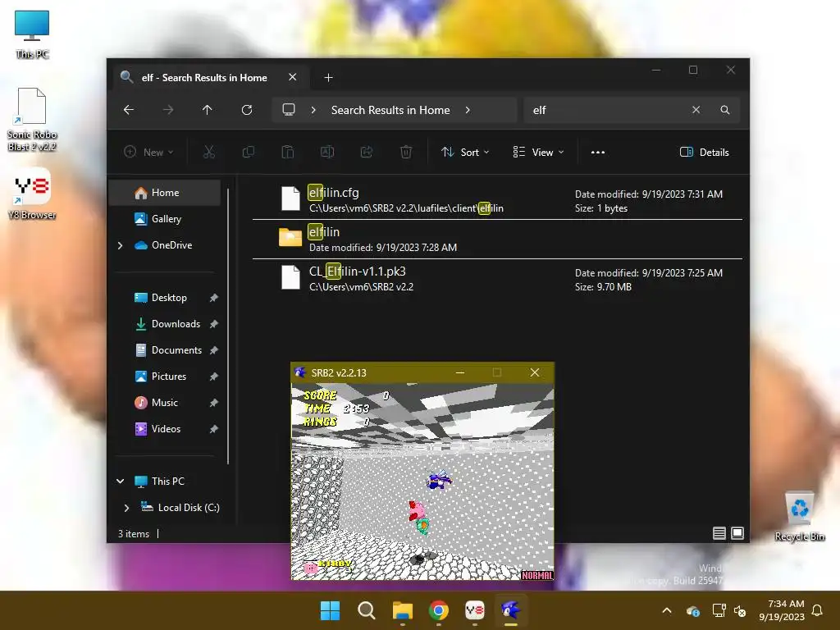
Task: Click inside the SRB2 v2.2.13 game view
Action: [422, 481]
